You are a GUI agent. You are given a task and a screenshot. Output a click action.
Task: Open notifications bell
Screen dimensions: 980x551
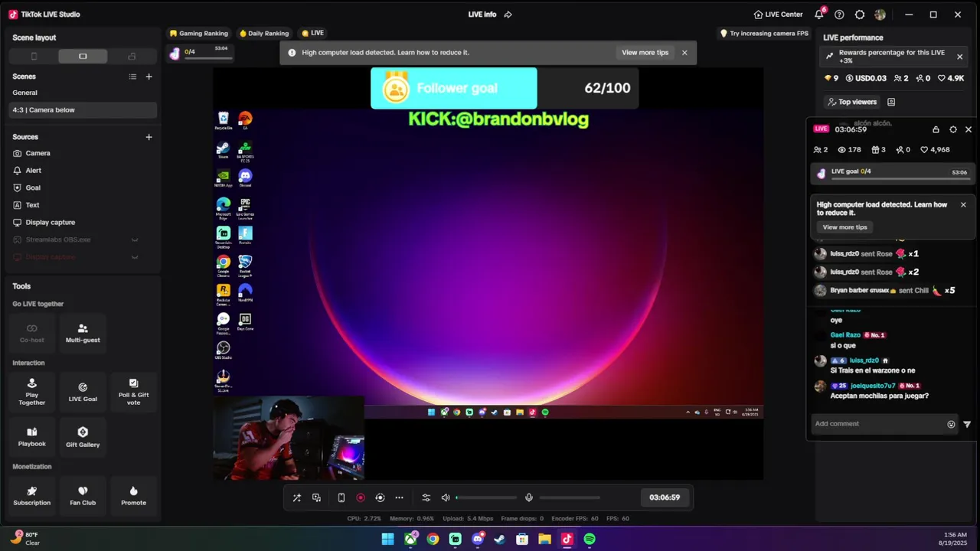819,15
